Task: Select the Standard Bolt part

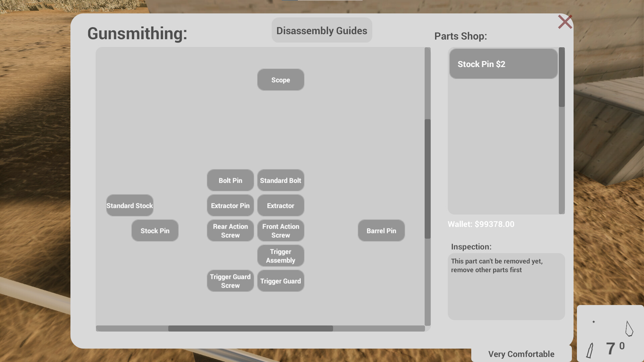Action: pyautogui.click(x=280, y=180)
